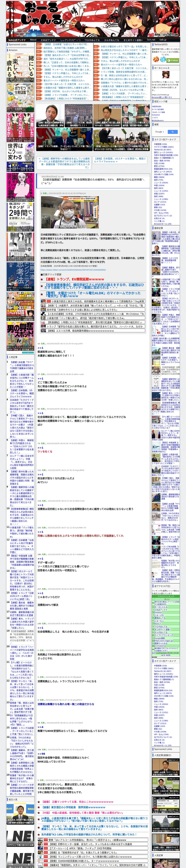
Task: Click the blue search magnifier button
Action: tap(173, 132)
